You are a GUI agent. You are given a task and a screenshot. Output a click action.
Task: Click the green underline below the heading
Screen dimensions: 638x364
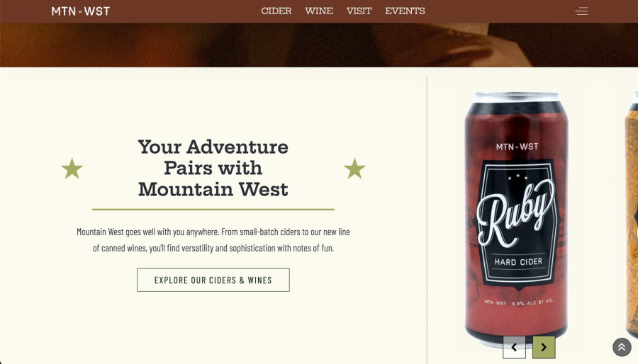pyautogui.click(x=213, y=210)
